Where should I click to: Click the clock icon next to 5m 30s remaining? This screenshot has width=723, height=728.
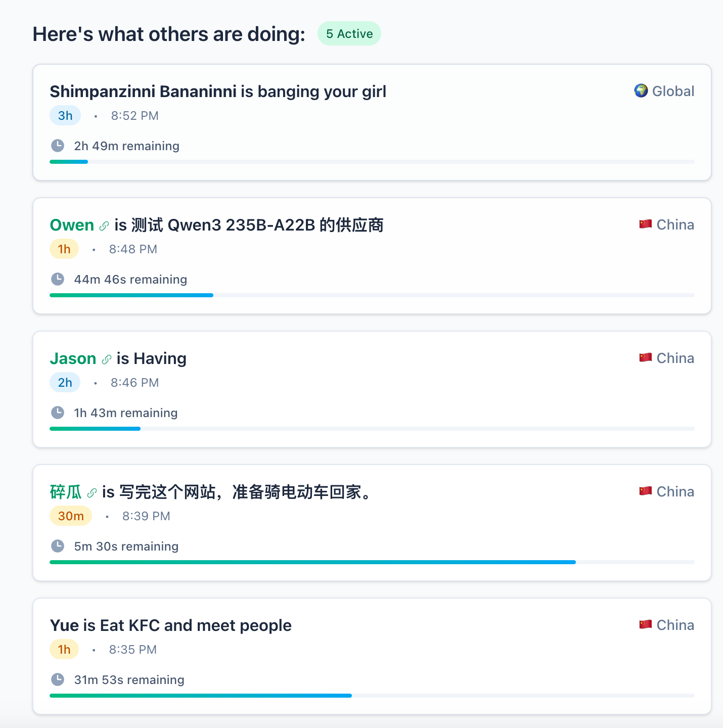58,546
